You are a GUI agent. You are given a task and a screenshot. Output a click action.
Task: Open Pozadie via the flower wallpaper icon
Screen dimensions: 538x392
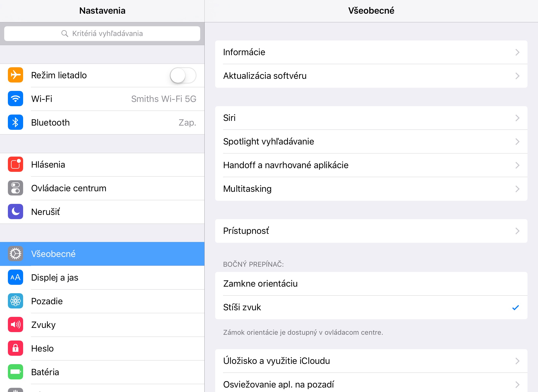point(15,301)
